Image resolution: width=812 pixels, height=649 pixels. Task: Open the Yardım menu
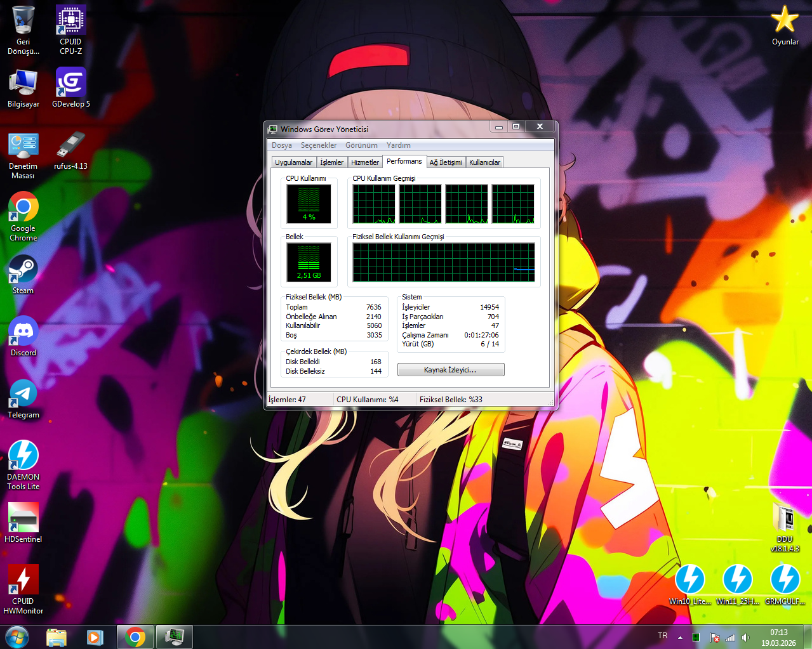[399, 145]
